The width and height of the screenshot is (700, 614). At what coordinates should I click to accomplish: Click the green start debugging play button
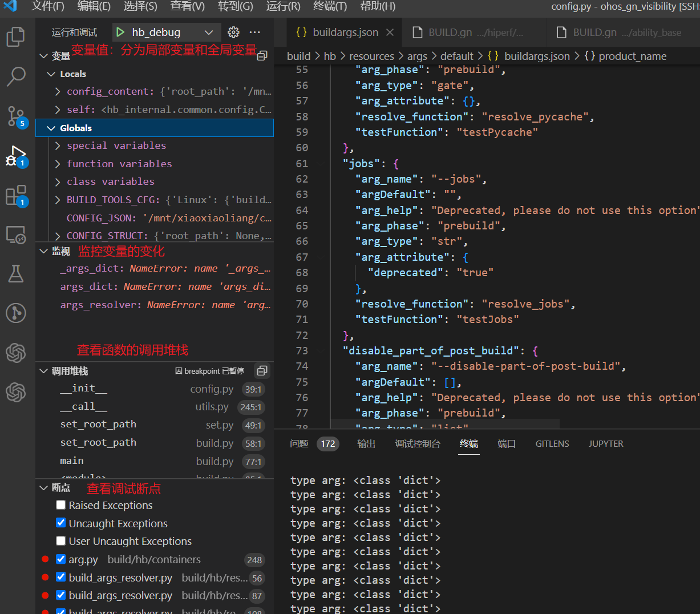pos(120,33)
